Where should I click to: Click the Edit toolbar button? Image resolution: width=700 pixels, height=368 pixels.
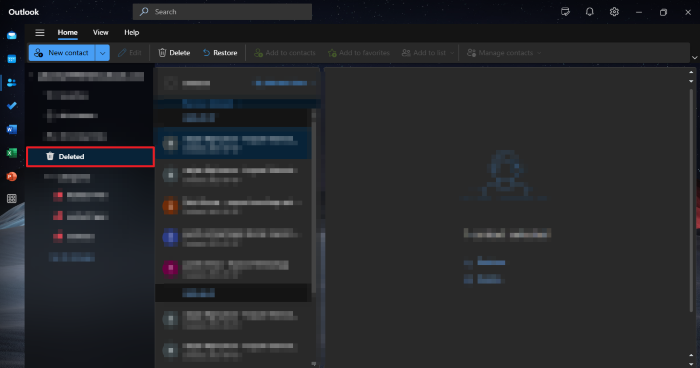[129, 53]
